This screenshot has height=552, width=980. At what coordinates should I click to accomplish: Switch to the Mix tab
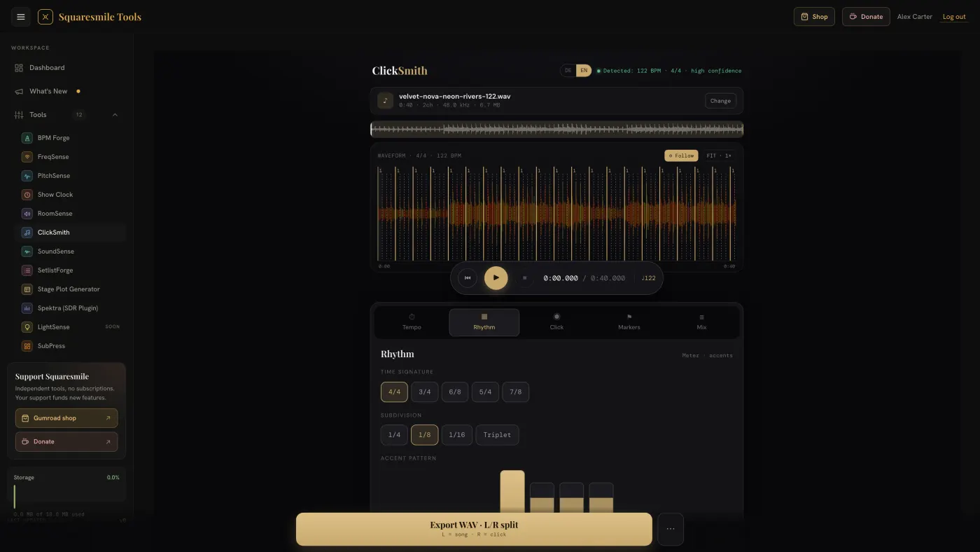pos(701,322)
